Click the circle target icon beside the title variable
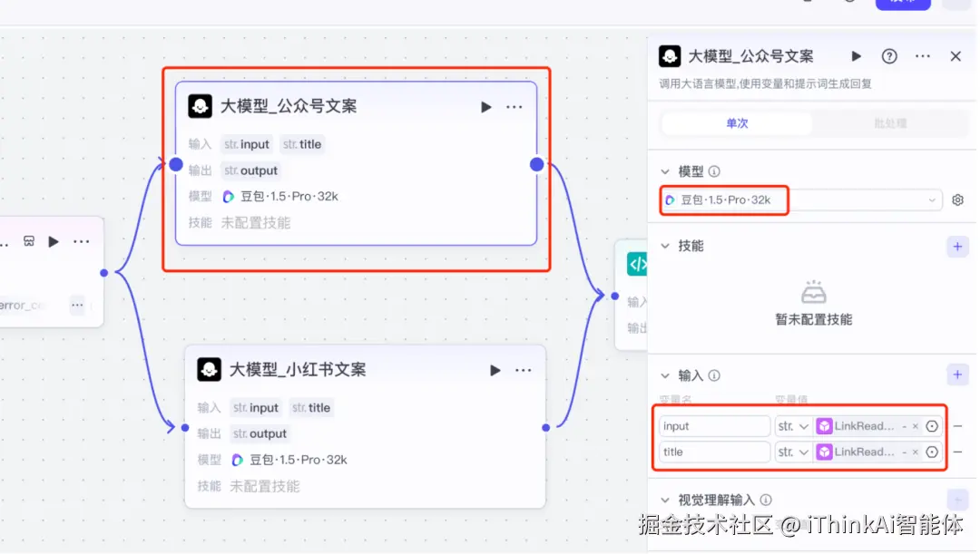The image size is (980, 554). [x=932, y=452]
